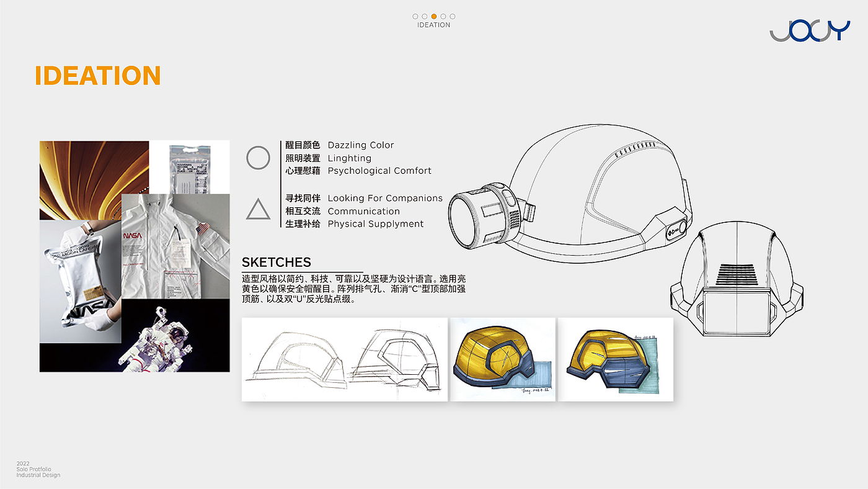868x489 pixels.
Task: Select the 'Dazzling Color' text line
Action: tap(361, 145)
